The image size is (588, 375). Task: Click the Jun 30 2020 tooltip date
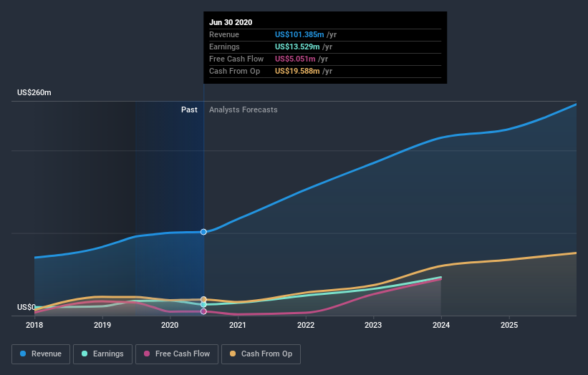231,22
